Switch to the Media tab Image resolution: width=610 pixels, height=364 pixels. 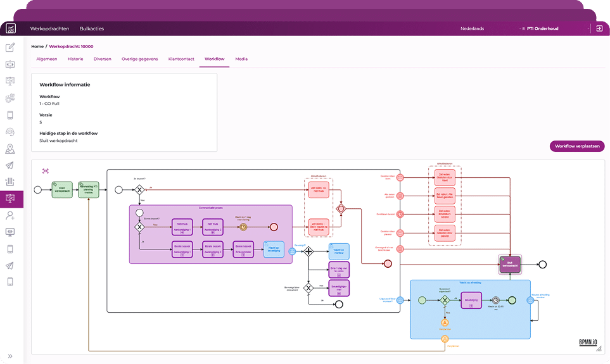(x=241, y=59)
